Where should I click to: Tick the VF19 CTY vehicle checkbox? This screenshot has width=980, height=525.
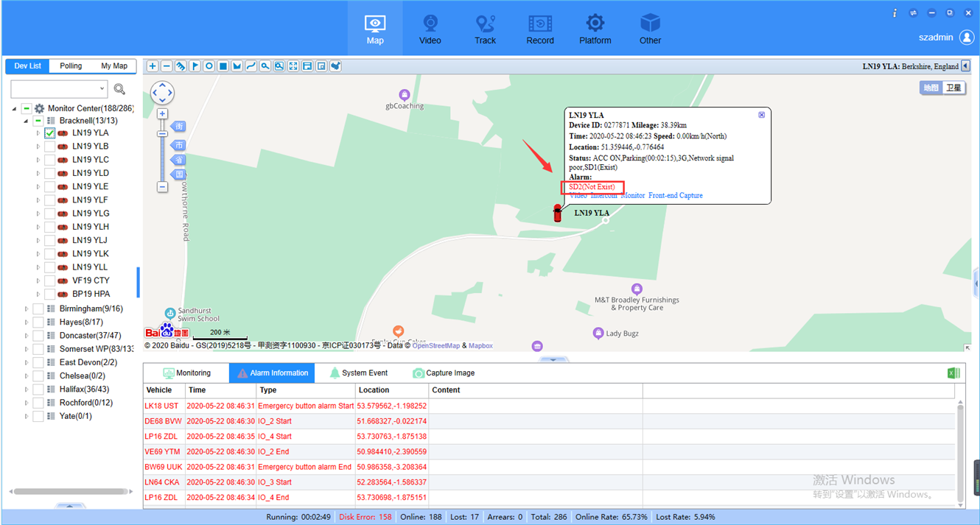[50, 281]
